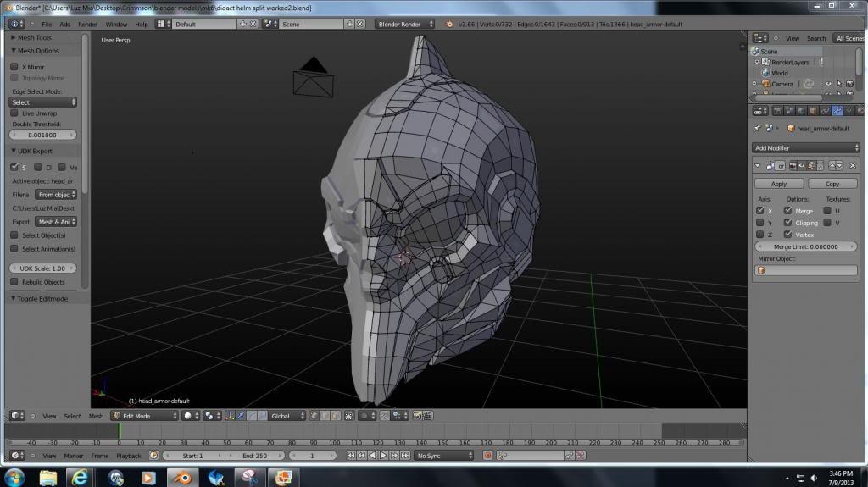Open the Filename 'From object' dropdown

(x=55, y=194)
